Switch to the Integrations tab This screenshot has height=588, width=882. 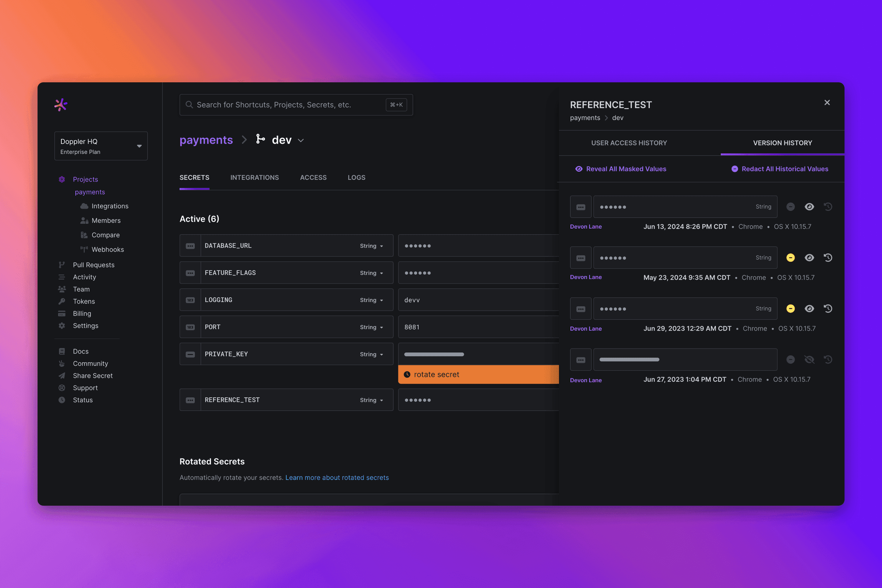tap(254, 178)
